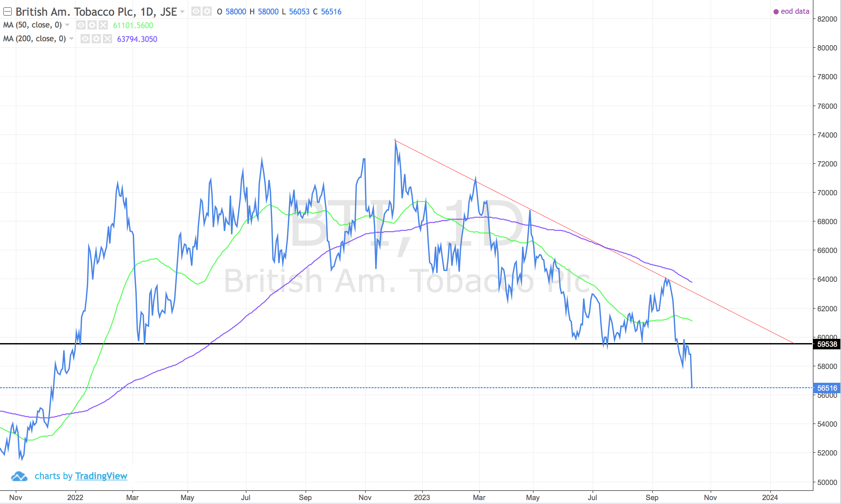Click the TradingView cloud logo
Screen dimensions: 841x504
tap(19, 476)
